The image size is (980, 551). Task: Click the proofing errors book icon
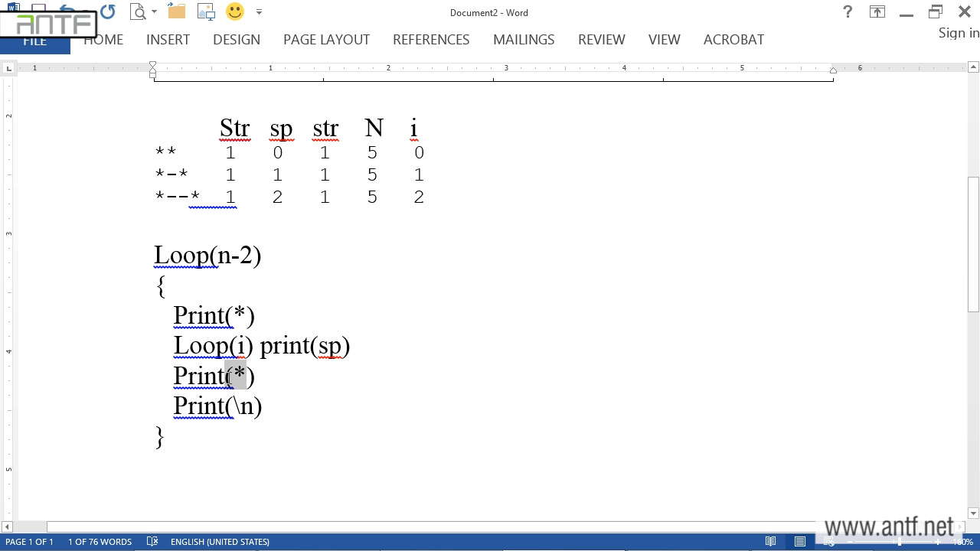tap(152, 542)
